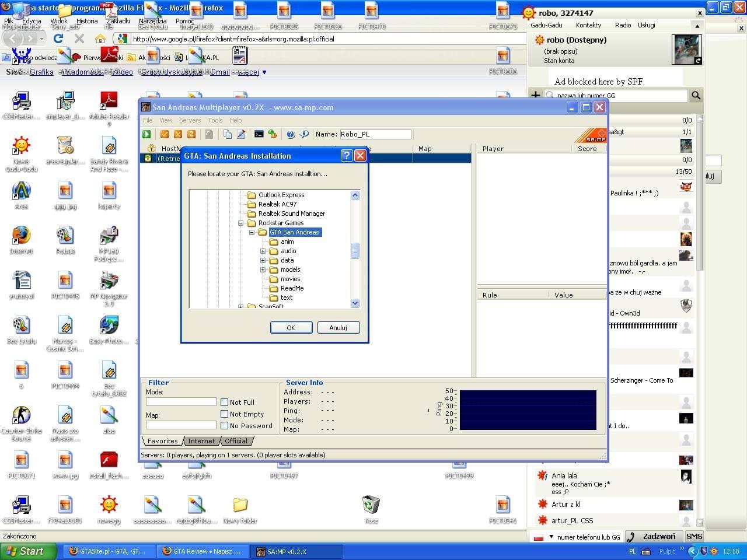Switch to the Favorites tab

click(162, 441)
